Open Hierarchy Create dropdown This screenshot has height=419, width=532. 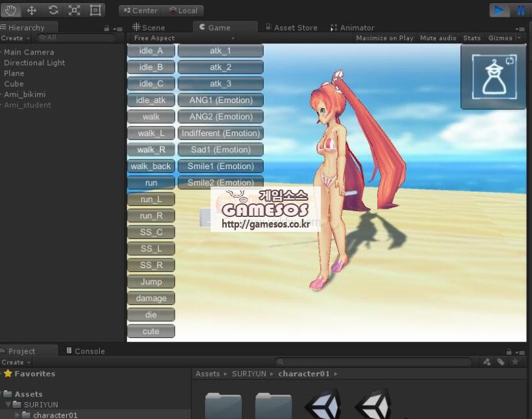pos(16,38)
